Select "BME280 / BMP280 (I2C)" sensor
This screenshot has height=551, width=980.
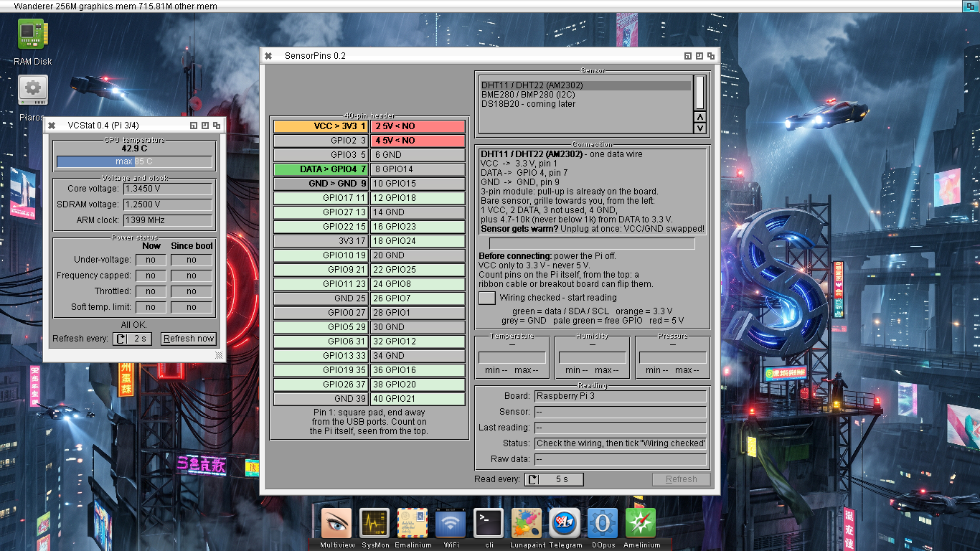click(x=585, y=95)
